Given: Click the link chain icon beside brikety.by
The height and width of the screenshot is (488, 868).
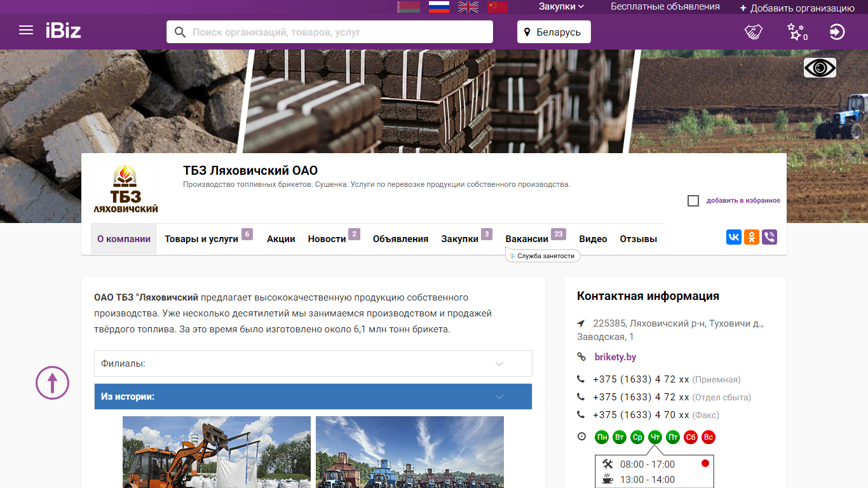Looking at the screenshot, I should 581,356.
